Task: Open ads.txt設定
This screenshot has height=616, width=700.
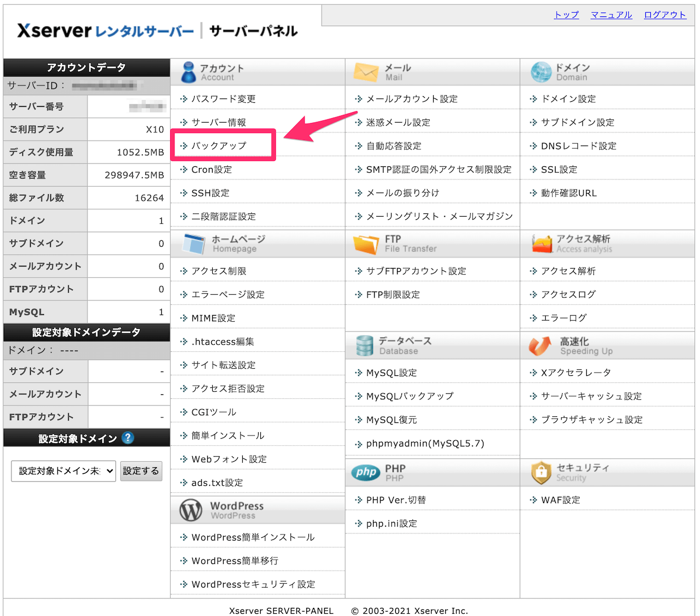Action: (217, 483)
